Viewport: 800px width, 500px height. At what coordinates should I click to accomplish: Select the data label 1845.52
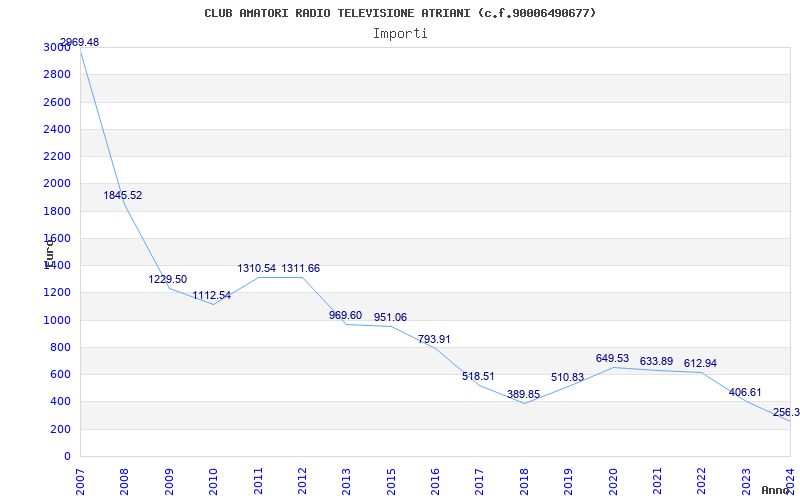(x=123, y=195)
